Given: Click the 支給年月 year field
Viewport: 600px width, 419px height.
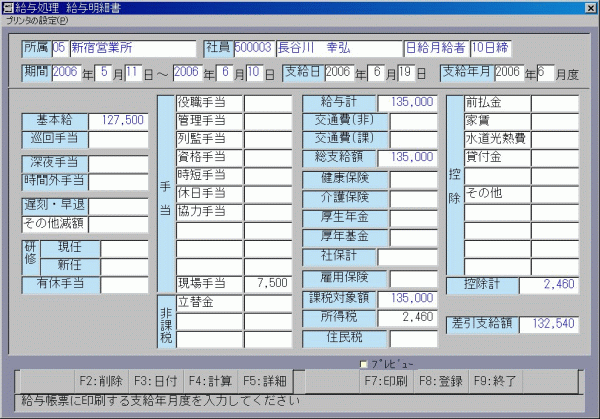Looking at the screenshot, I should coord(509,72).
